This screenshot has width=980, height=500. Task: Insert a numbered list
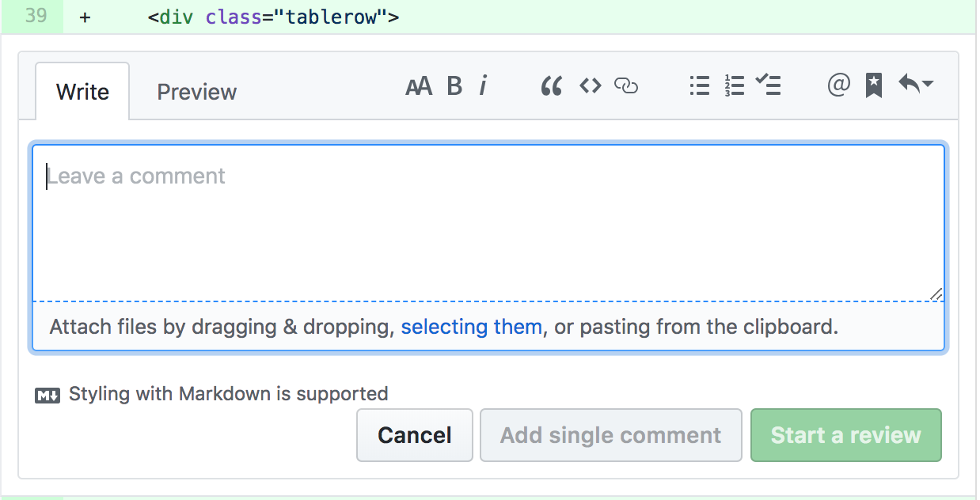(x=735, y=85)
